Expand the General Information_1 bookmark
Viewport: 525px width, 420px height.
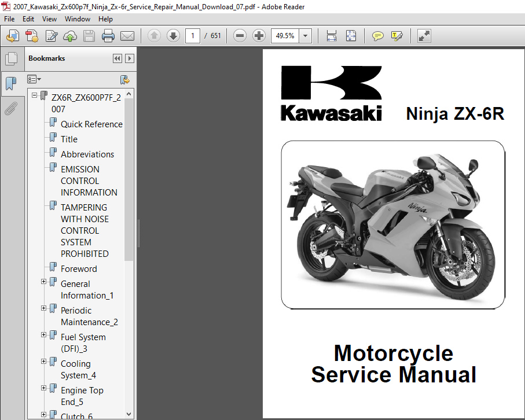tap(43, 282)
